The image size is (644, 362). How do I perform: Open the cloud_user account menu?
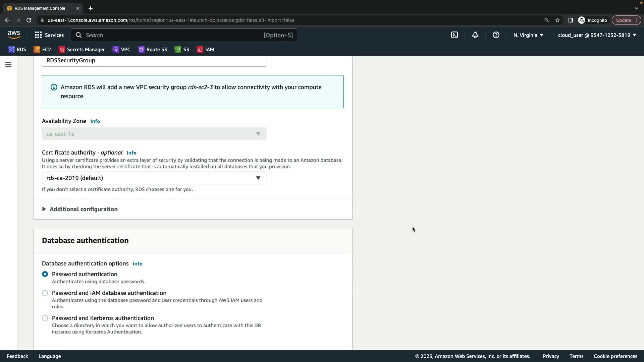click(x=597, y=35)
